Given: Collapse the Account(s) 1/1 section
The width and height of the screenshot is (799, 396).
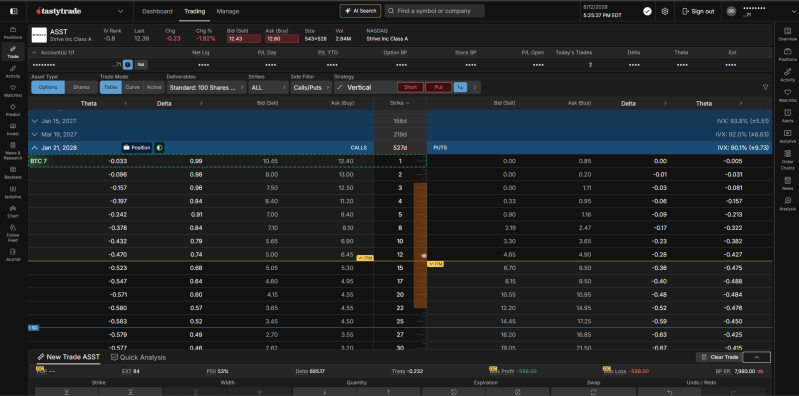Looking at the screenshot, I should coord(34,52).
